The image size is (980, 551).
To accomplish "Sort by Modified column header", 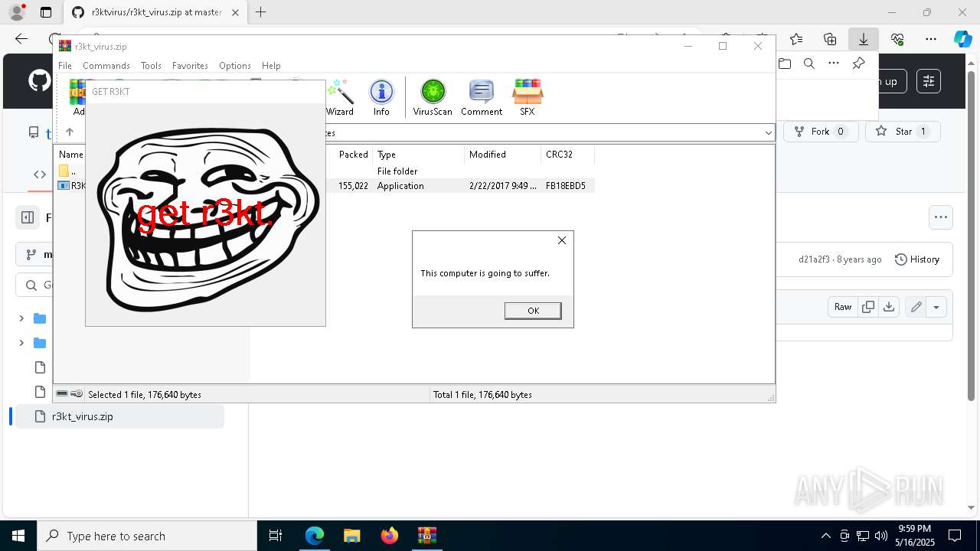I will (x=502, y=155).
